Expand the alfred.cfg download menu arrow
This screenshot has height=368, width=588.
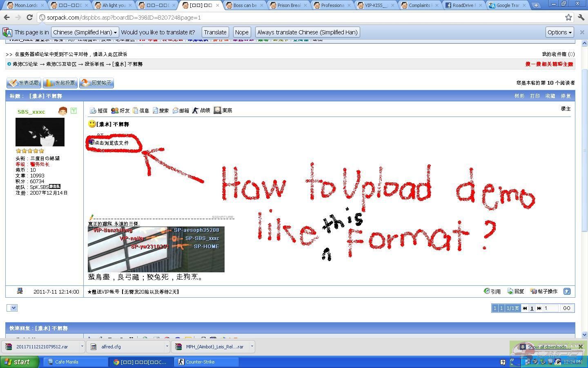[x=167, y=346]
